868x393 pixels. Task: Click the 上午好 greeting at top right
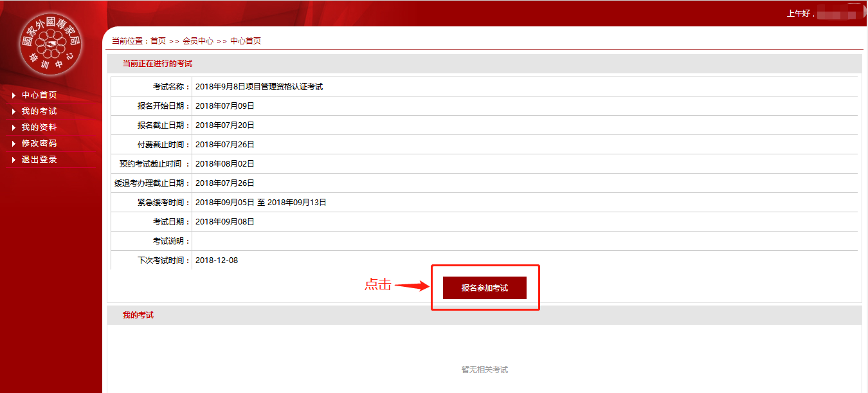click(x=800, y=14)
